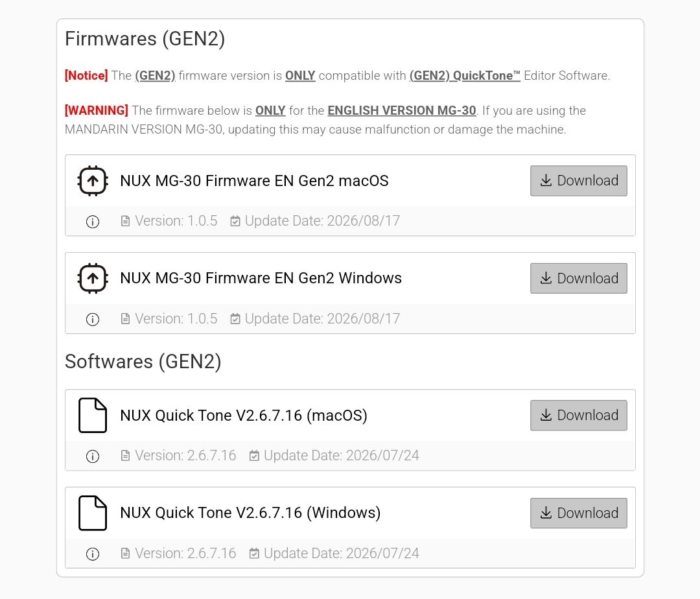
Task: Click the underlined (GEN2) in the notice
Action: click(156, 75)
